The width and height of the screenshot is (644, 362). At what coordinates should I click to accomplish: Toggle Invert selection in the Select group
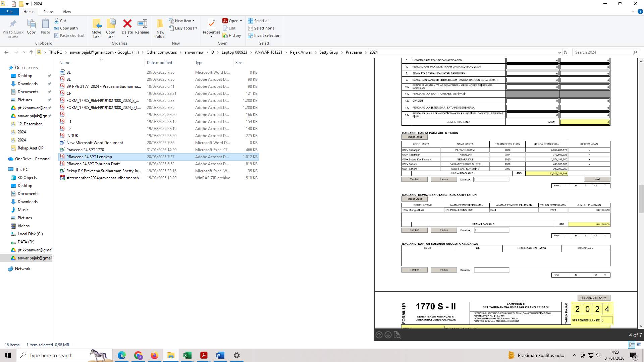tap(264, 35)
